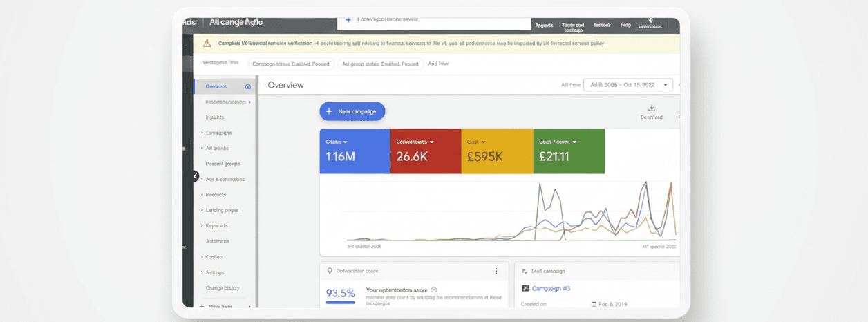Open the Cost metric dropdown on yellow tile

pyautogui.click(x=483, y=142)
